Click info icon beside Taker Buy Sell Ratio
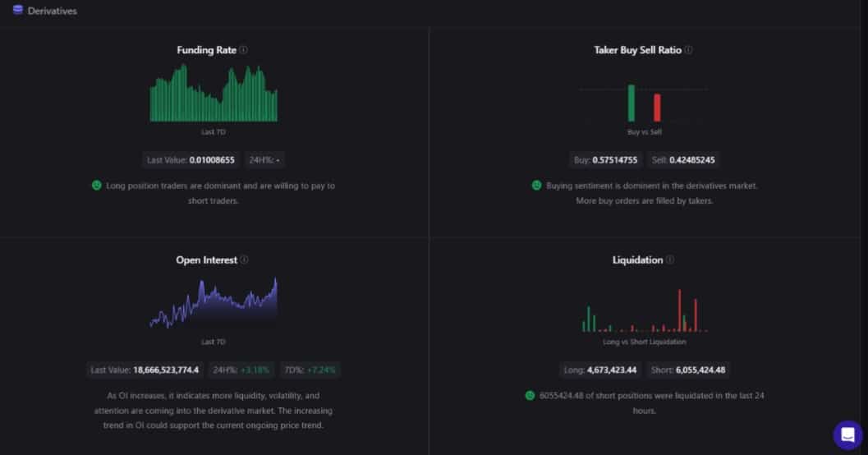The width and height of the screenshot is (868, 455). pos(688,50)
